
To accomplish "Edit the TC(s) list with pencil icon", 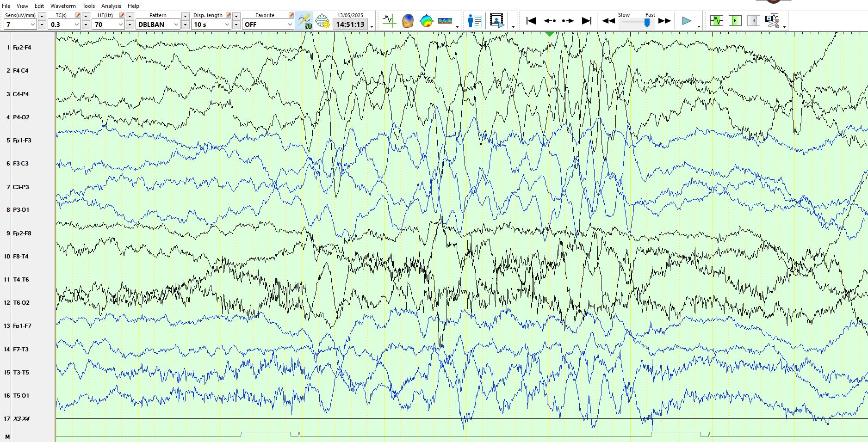I will click(x=78, y=15).
